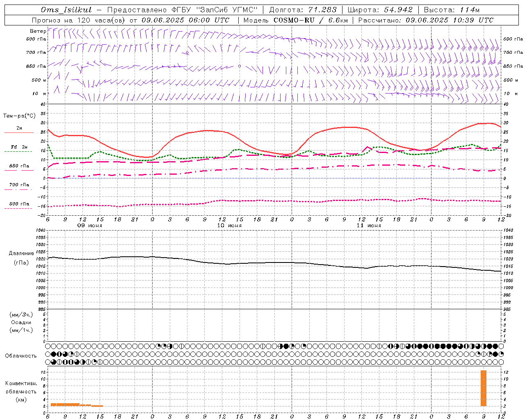Click the (км) unit of convective cloud panel
Image resolution: width=525 pixels, height=420 pixels.
click(21, 399)
